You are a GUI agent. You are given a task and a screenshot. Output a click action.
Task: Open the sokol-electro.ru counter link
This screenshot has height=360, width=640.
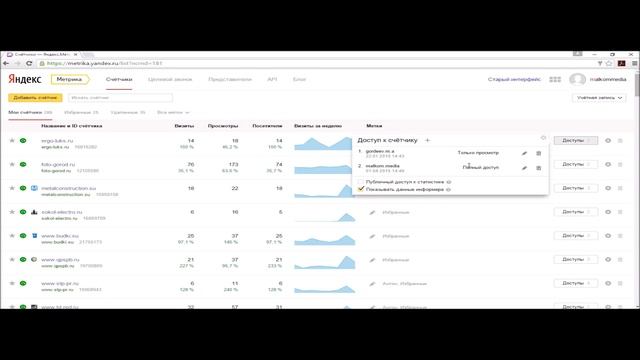[62, 212]
